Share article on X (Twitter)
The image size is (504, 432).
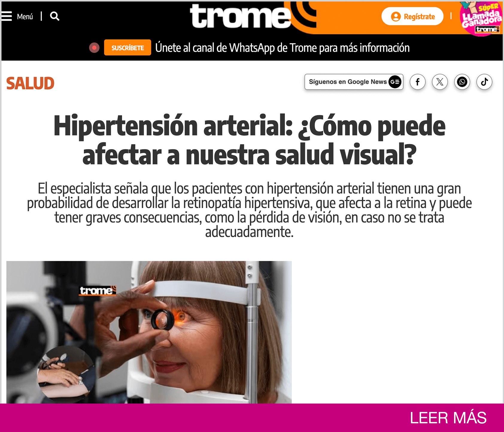(x=440, y=82)
